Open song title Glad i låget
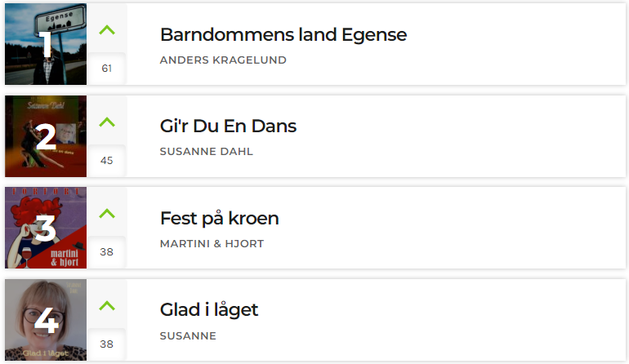This screenshot has width=629, height=364. [x=209, y=310]
